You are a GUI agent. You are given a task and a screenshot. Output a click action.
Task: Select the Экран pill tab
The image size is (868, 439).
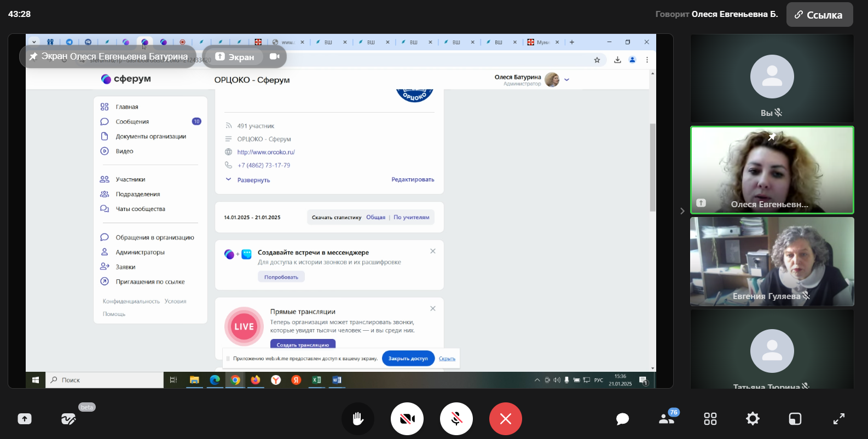tap(235, 57)
